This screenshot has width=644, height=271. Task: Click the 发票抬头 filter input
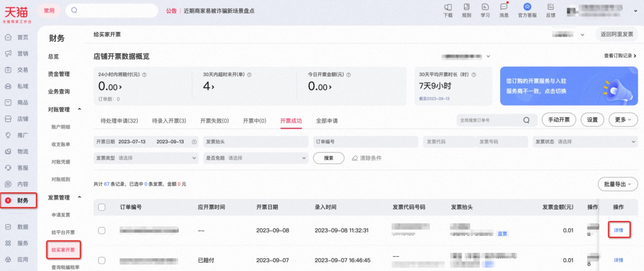click(x=256, y=142)
